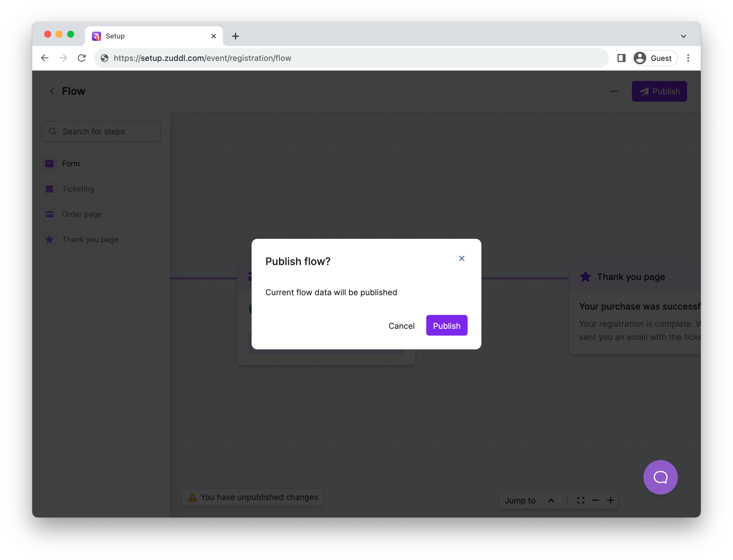Open a new browser tab
Image resolution: width=733 pixels, height=560 pixels.
click(235, 36)
